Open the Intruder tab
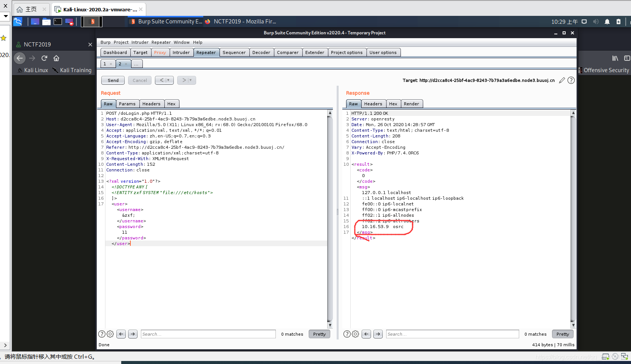Image resolution: width=631 pixels, height=364 pixels. [181, 52]
